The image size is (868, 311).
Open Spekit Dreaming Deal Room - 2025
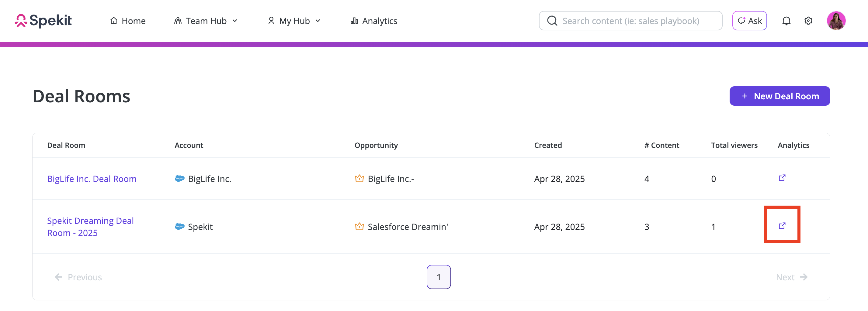click(x=90, y=227)
